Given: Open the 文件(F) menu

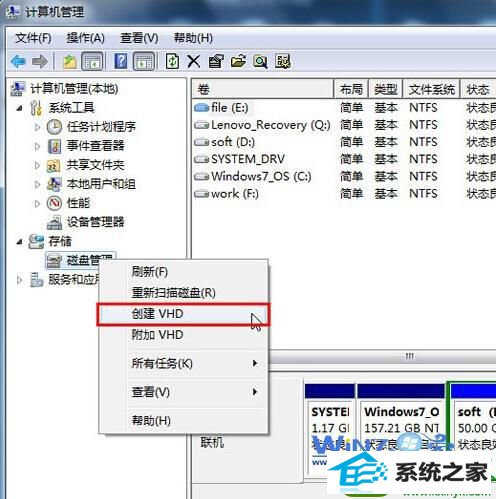Looking at the screenshot, I should [33, 38].
